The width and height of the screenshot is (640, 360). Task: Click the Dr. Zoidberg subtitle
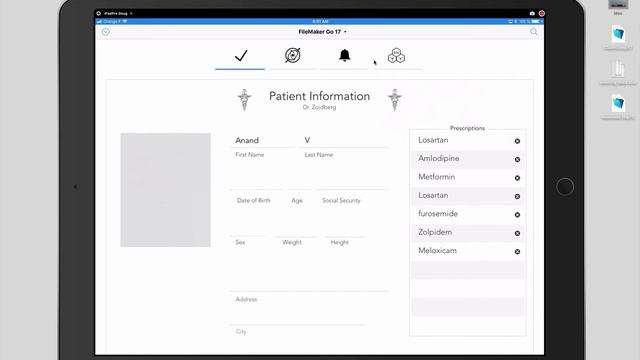coord(319,107)
